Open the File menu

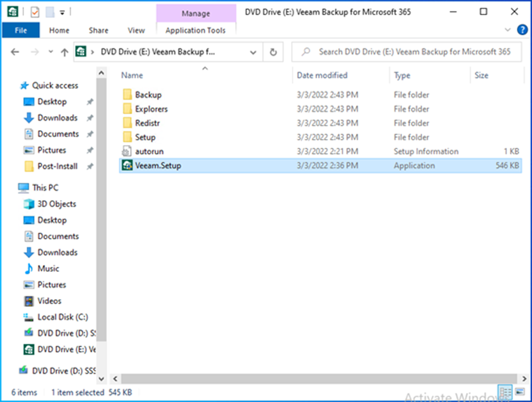click(20, 30)
